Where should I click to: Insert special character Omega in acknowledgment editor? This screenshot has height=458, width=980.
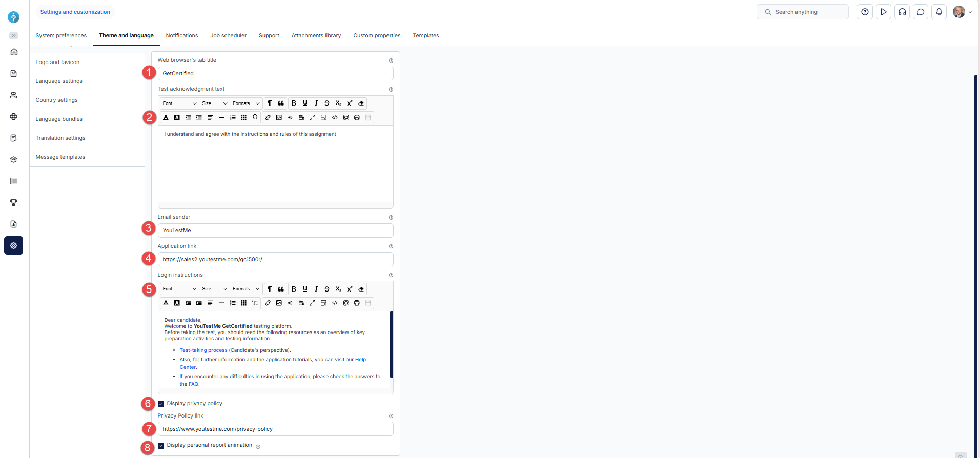tap(255, 117)
